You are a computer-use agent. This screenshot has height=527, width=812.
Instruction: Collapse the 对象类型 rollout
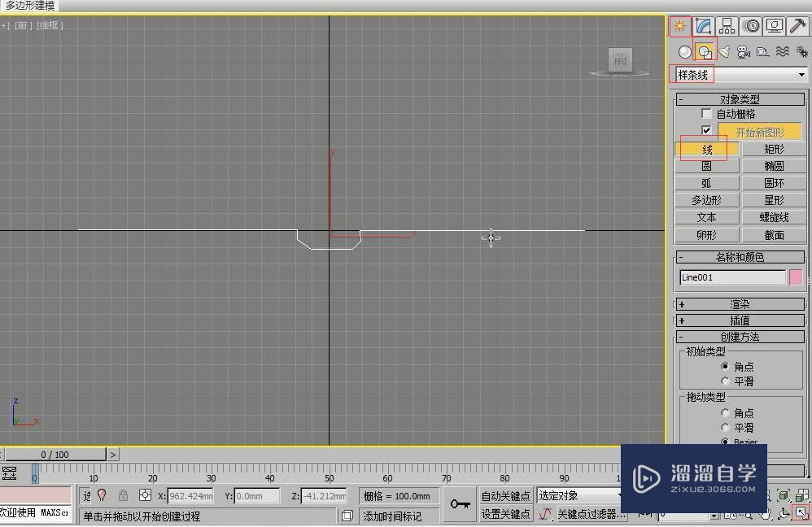[740, 99]
